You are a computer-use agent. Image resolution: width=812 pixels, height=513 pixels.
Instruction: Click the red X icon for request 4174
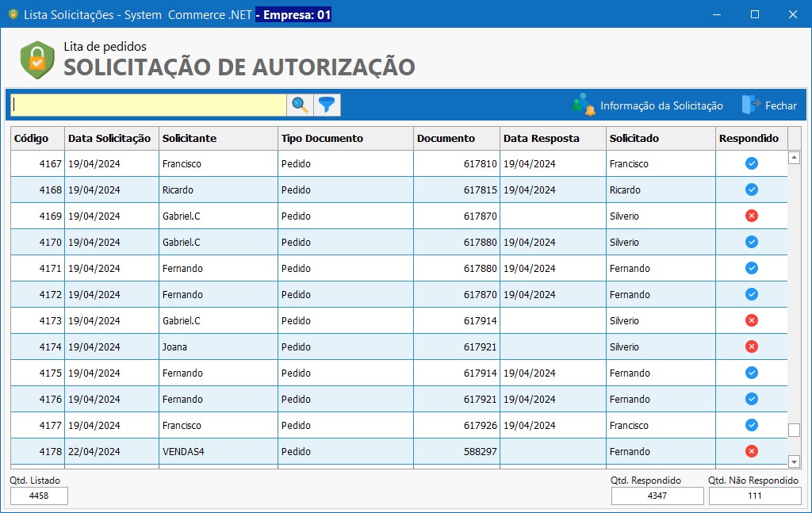click(752, 346)
